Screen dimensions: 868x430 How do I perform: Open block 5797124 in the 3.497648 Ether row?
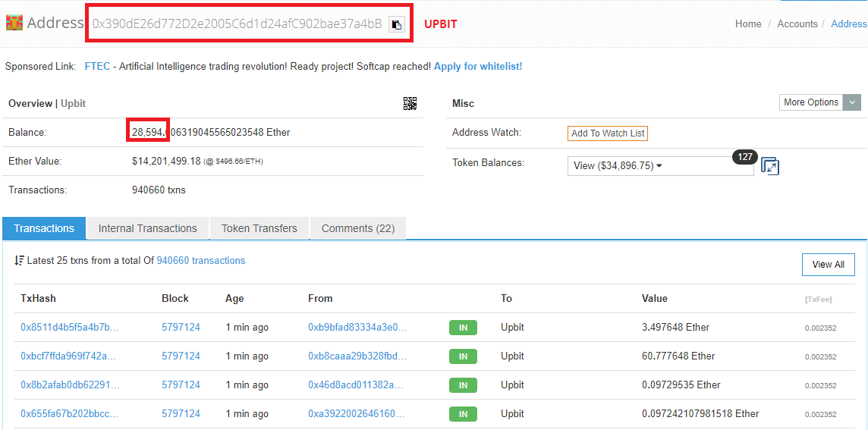181,327
